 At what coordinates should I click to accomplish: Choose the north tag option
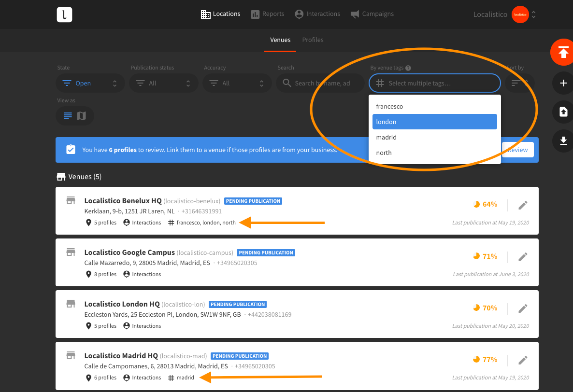pos(434,153)
